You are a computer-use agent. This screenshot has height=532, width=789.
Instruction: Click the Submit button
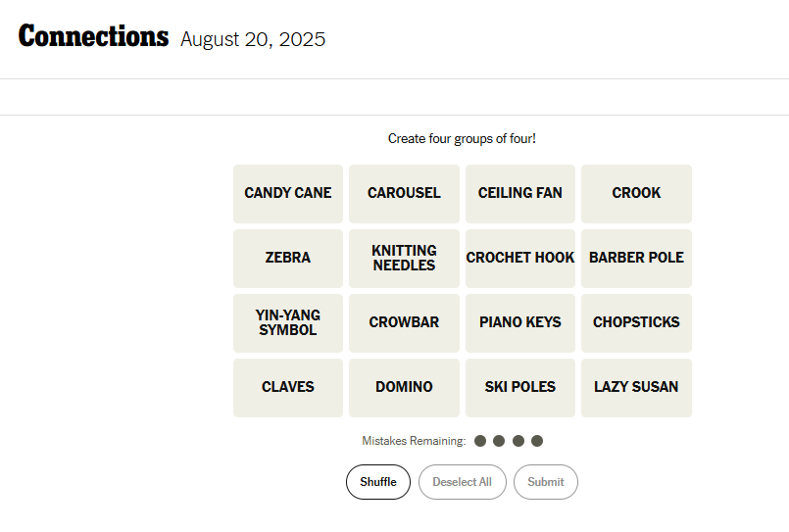(546, 482)
